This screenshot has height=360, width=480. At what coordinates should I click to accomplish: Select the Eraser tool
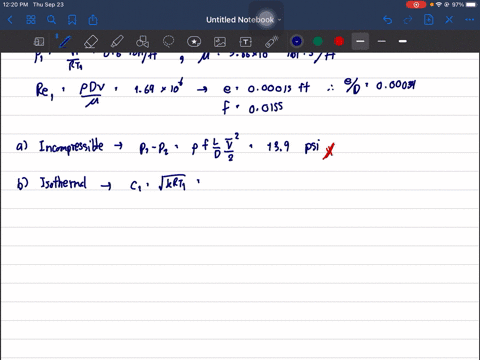coord(91,42)
